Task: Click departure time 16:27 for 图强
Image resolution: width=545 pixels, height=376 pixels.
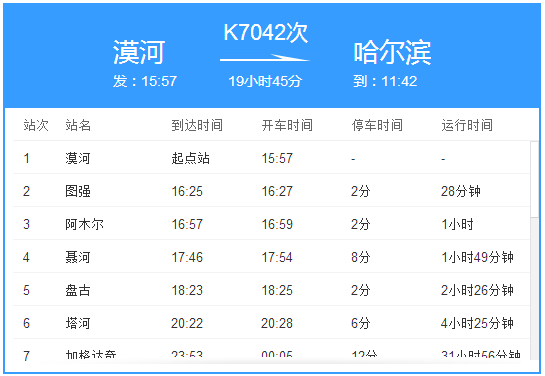Action: 277,191
